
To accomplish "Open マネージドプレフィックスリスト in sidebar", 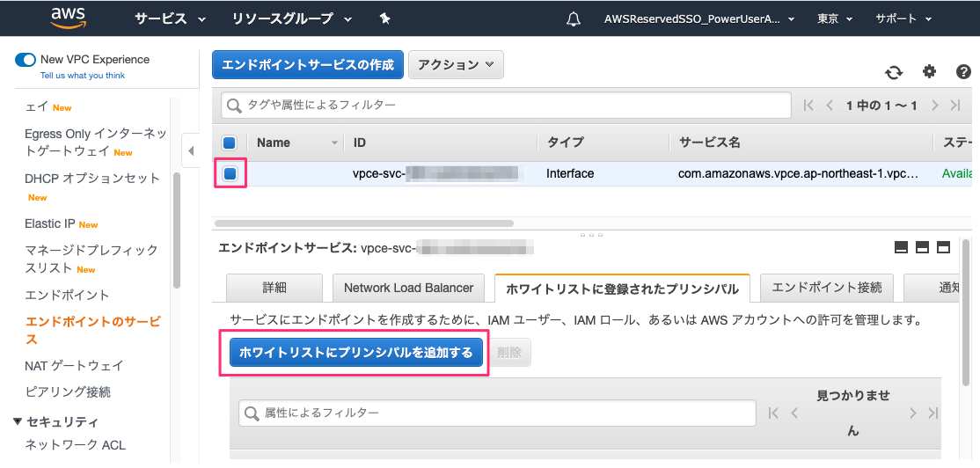I will [x=91, y=260].
